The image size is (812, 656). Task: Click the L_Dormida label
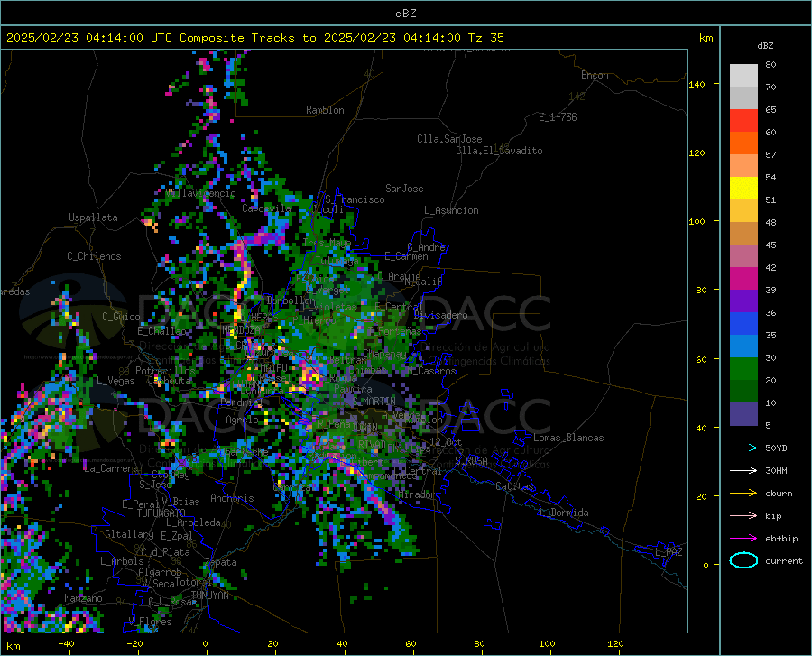point(563,513)
